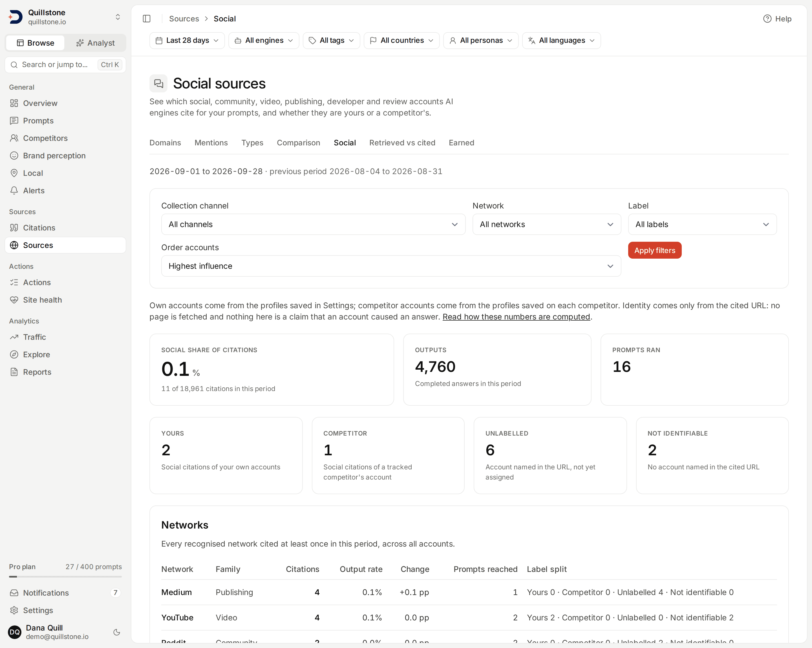Open Traffic analytics
This screenshot has width=812, height=648.
(65, 337)
